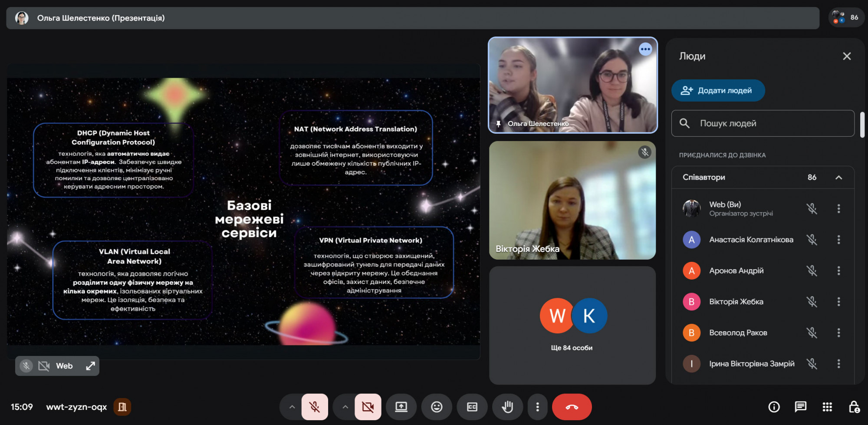Click the Додати людей button
This screenshot has height=425, width=868.
pyautogui.click(x=718, y=90)
